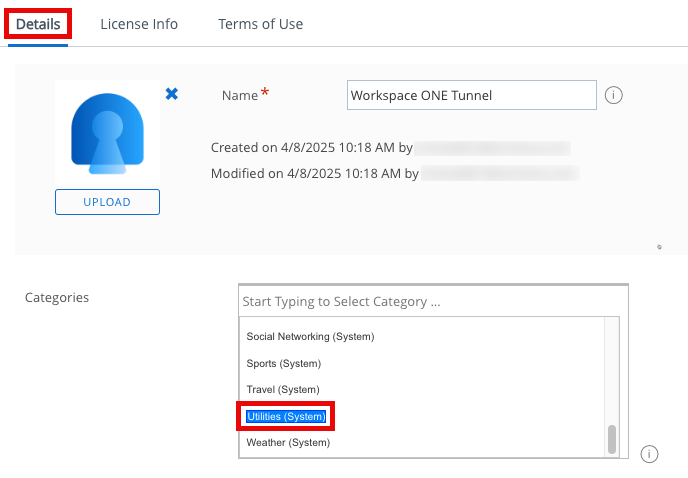Screen dimensions: 688x478
Task: Select Travel (System) category
Action: [283, 390]
